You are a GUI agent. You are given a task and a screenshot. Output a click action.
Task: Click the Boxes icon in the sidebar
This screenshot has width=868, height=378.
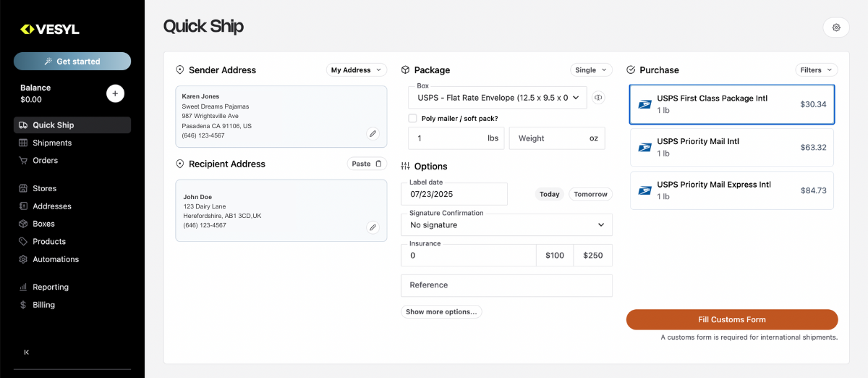pyautogui.click(x=23, y=224)
